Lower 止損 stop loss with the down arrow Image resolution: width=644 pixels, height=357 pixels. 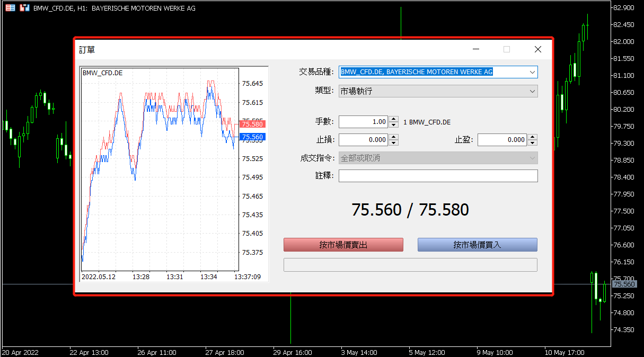pos(393,143)
